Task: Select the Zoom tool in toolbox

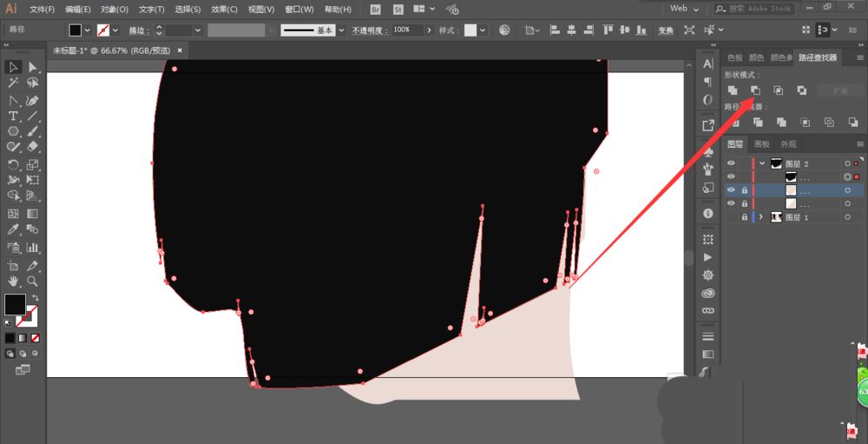Action: click(x=32, y=282)
